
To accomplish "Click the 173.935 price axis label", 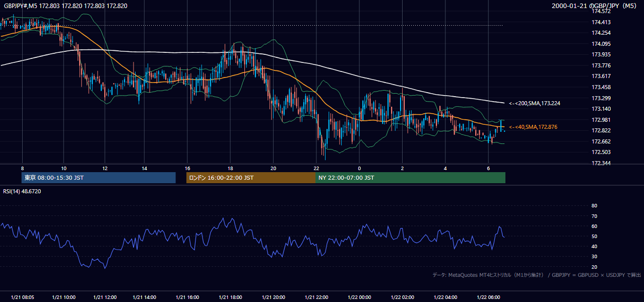I will [x=601, y=54].
